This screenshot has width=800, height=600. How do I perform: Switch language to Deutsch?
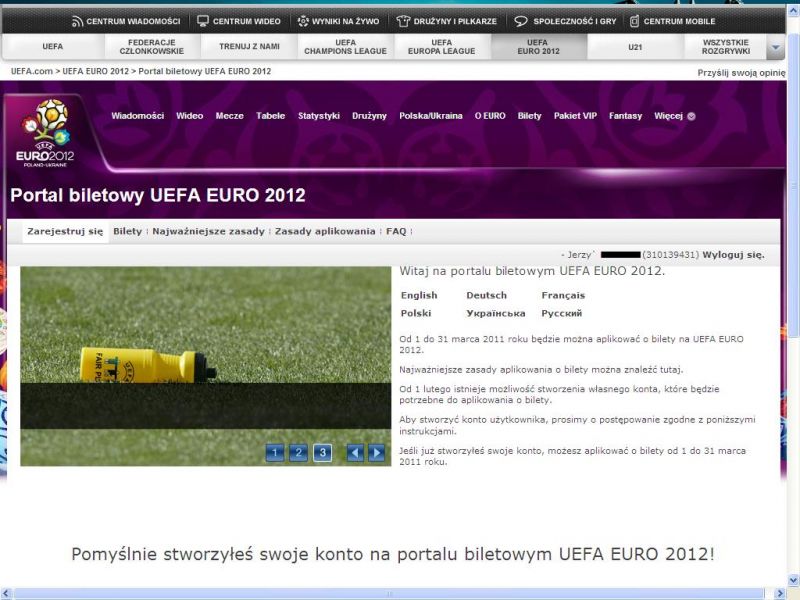click(x=486, y=295)
